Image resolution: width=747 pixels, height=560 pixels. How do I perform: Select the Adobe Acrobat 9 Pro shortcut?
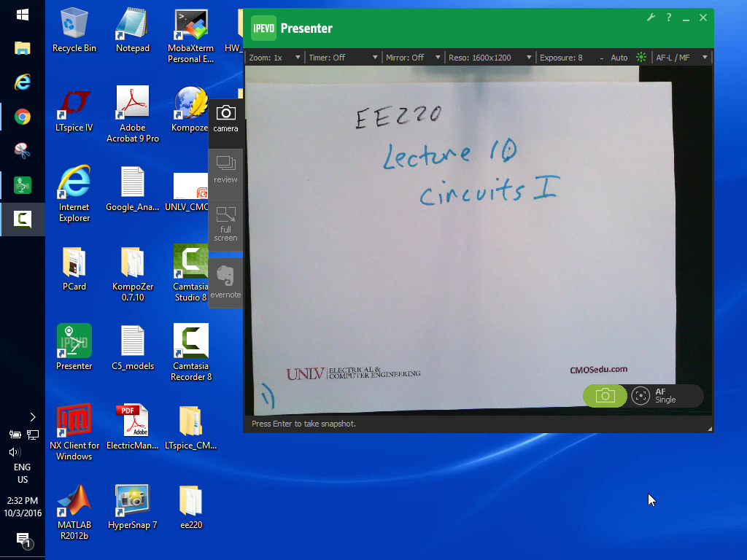133,114
